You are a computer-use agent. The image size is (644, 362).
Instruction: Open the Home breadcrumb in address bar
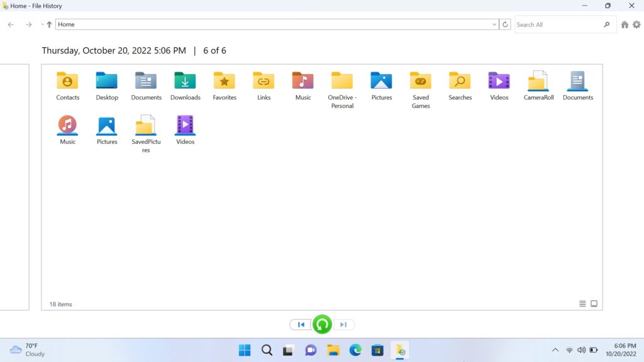pos(65,24)
